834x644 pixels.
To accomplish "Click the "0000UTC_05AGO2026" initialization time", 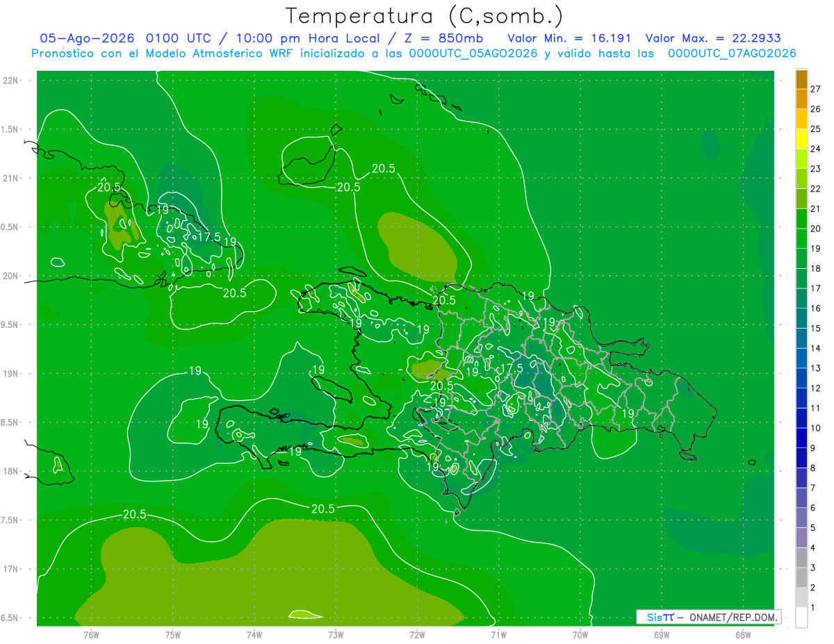I will [x=473, y=53].
